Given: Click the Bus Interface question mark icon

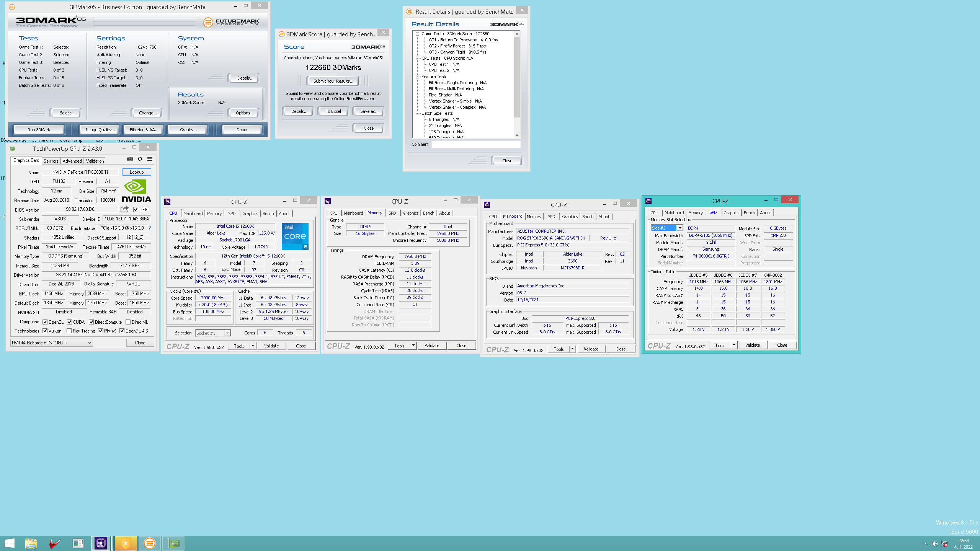Looking at the screenshot, I should 150,228.
